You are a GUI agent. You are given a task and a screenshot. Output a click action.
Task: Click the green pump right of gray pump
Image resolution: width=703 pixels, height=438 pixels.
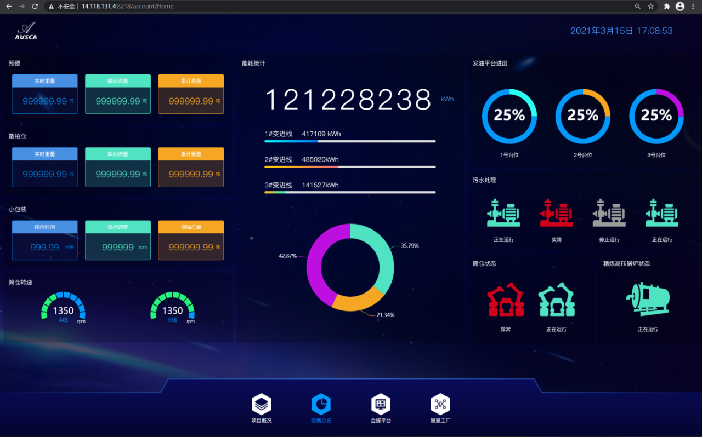tap(662, 213)
